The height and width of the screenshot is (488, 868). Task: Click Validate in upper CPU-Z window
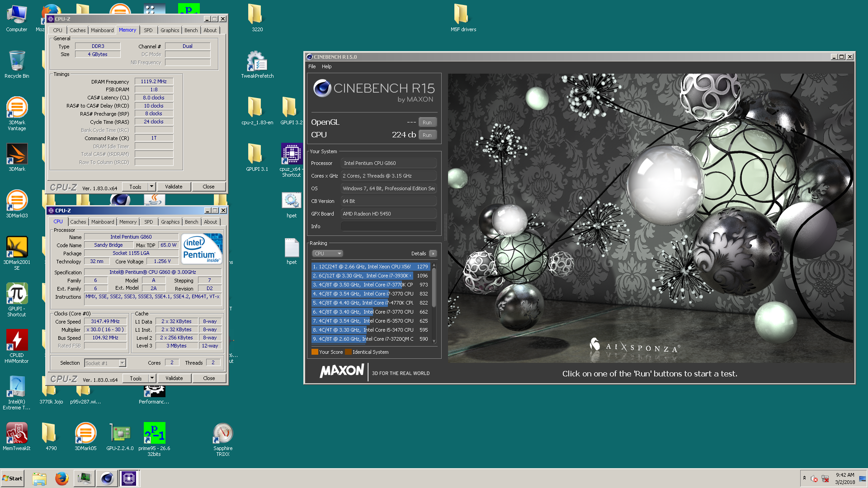point(174,187)
